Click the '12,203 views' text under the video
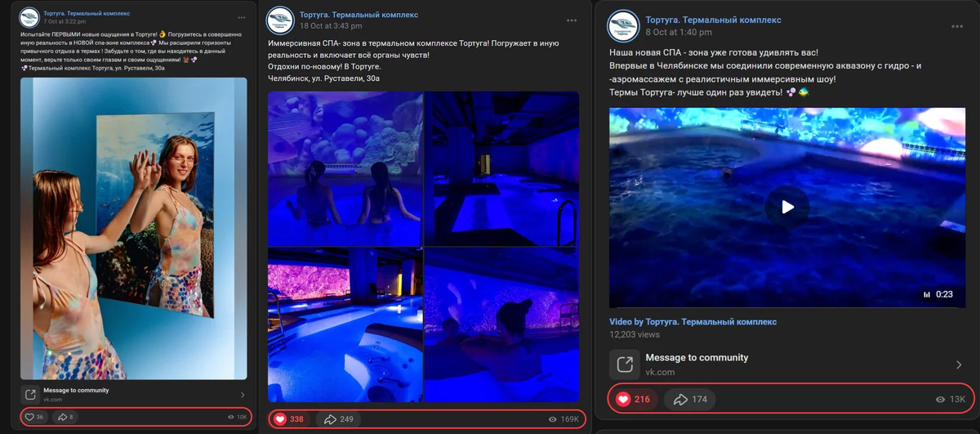Image resolution: width=980 pixels, height=434 pixels. pos(635,334)
